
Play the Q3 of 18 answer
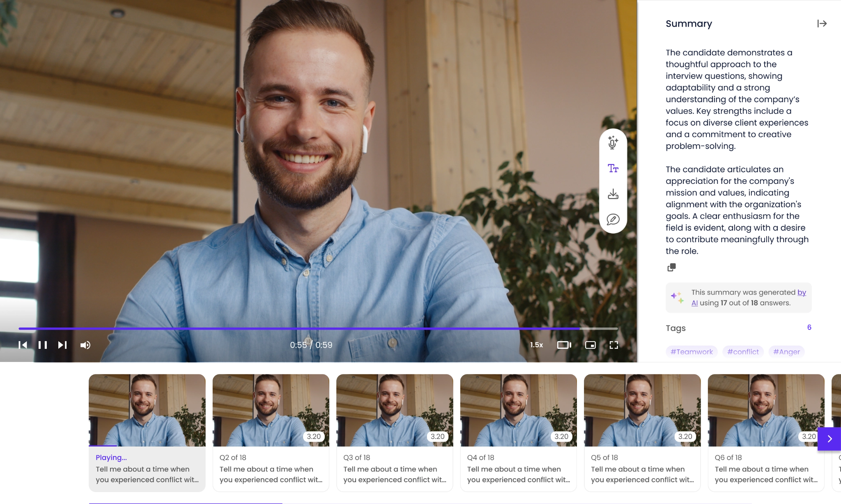(x=395, y=433)
